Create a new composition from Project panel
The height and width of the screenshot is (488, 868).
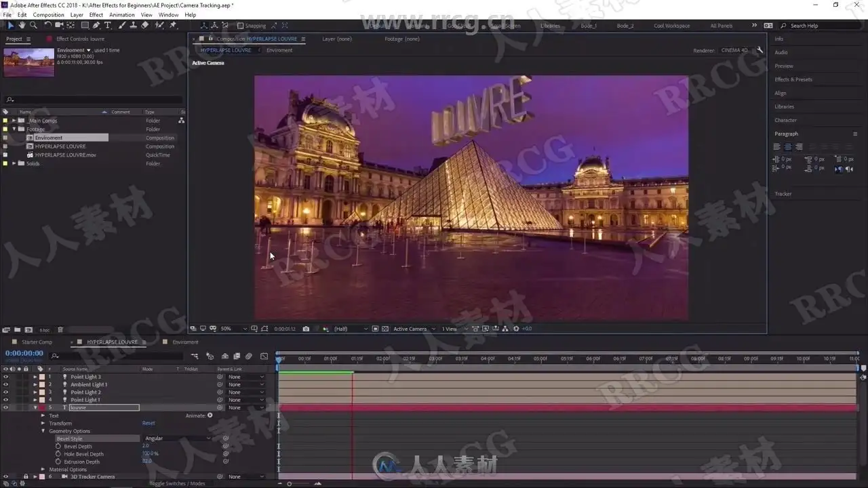pyautogui.click(x=28, y=330)
